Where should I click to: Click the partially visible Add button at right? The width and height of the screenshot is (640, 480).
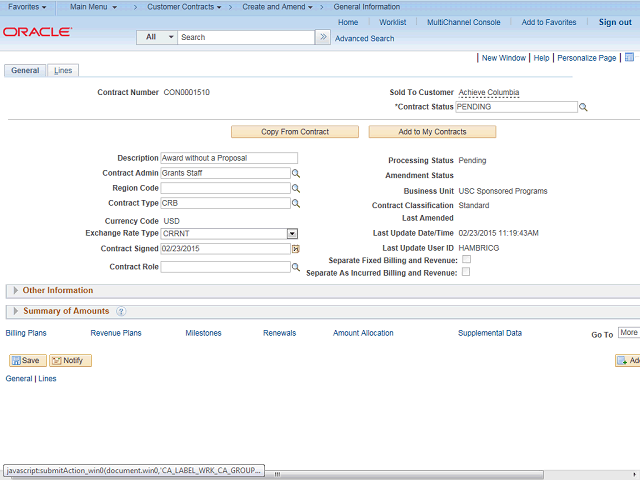coord(628,360)
